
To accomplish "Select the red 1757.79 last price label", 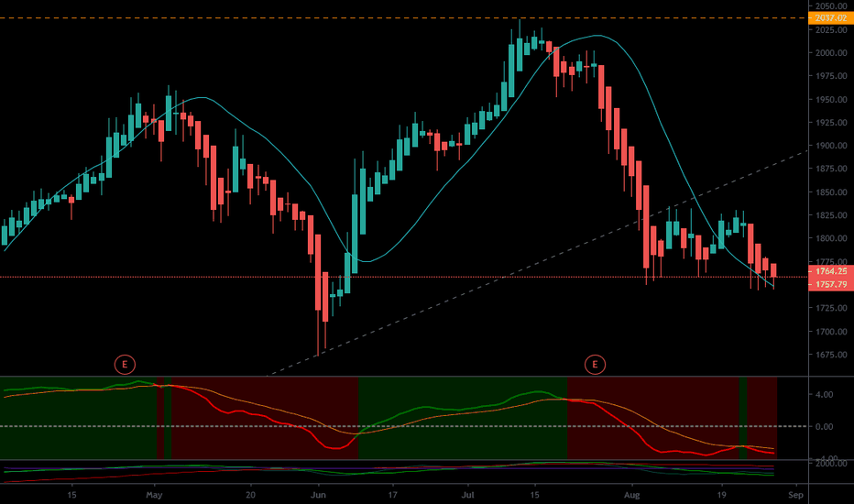I will [x=831, y=284].
